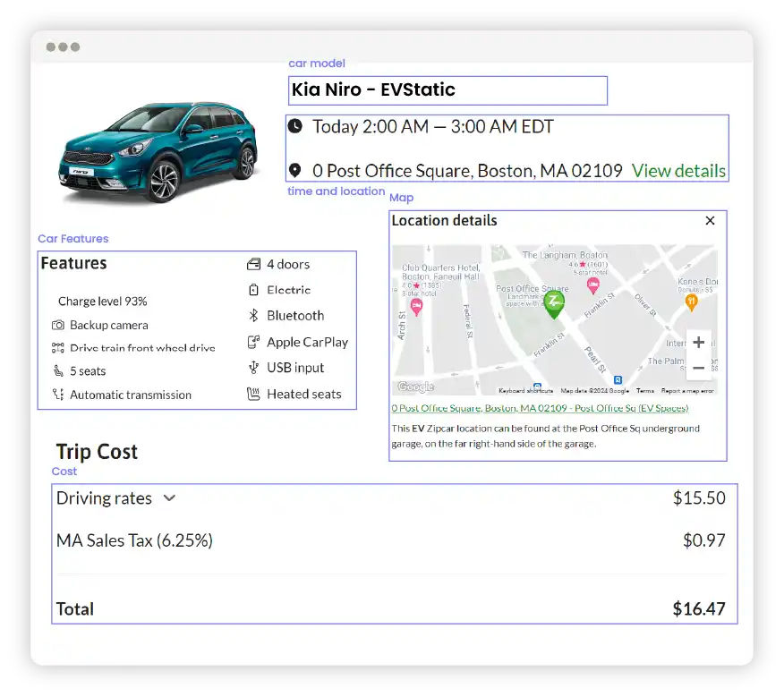Click the $16.47 total amount
Image resolution: width=784 pixels, height=697 pixels.
699,609
